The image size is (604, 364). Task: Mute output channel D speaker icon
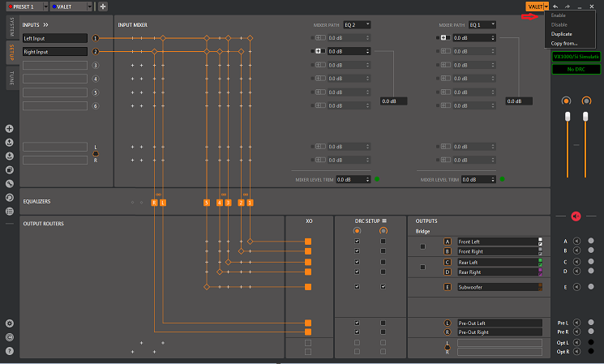(x=576, y=271)
